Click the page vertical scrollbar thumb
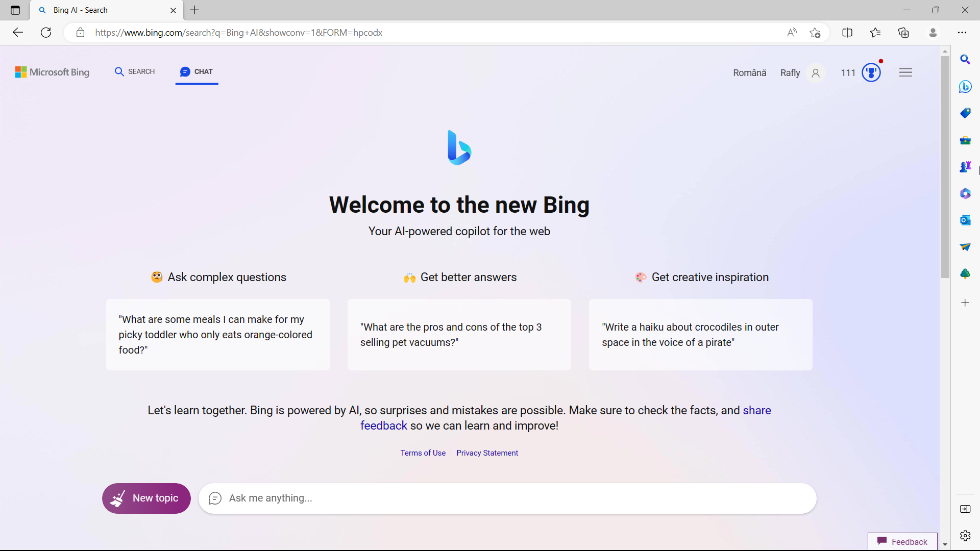Viewport: 980px width, 551px height. [945, 167]
